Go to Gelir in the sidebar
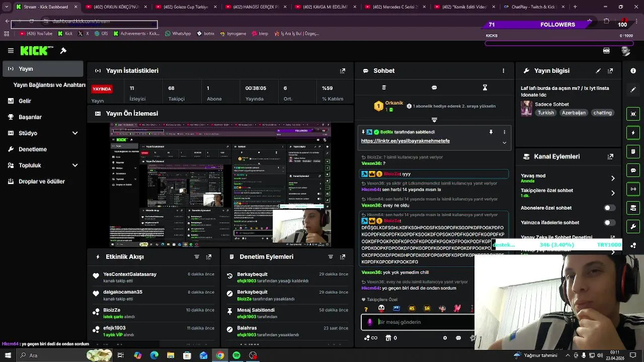The image size is (644, 362). coord(43,101)
